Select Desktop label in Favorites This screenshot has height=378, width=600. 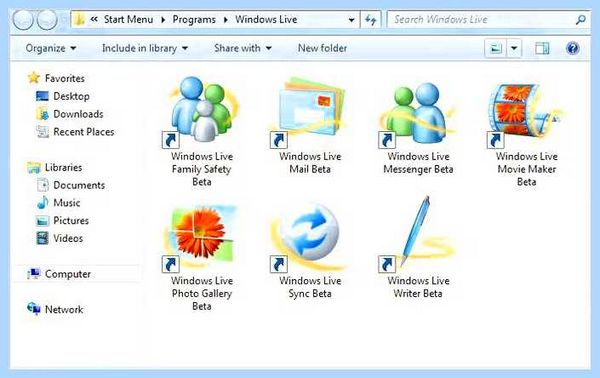tap(72, 96)
